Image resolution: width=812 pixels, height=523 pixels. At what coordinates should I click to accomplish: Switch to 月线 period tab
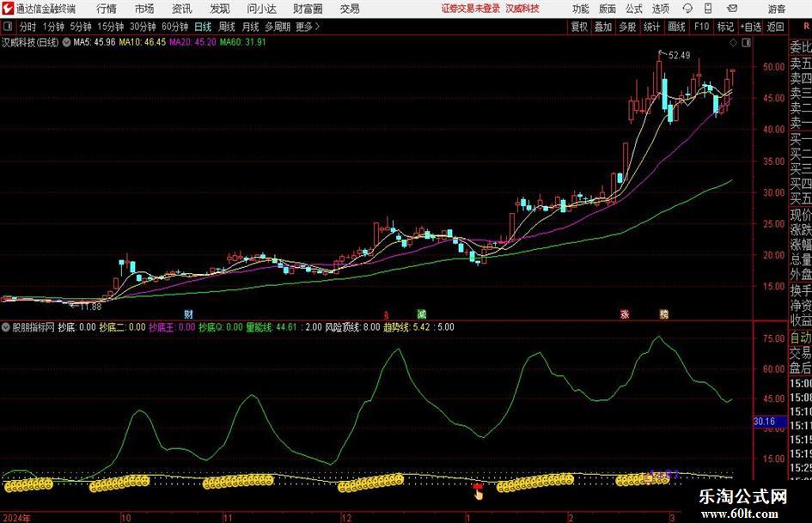coord(250,27)
